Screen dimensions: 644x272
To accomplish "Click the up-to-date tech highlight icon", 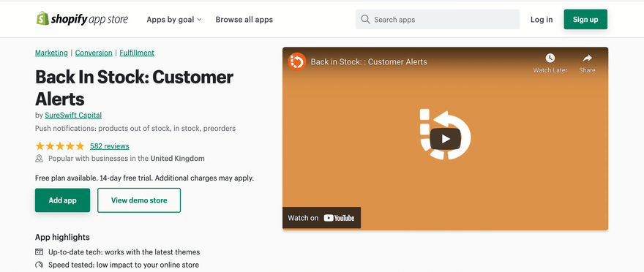I will 39,252.
